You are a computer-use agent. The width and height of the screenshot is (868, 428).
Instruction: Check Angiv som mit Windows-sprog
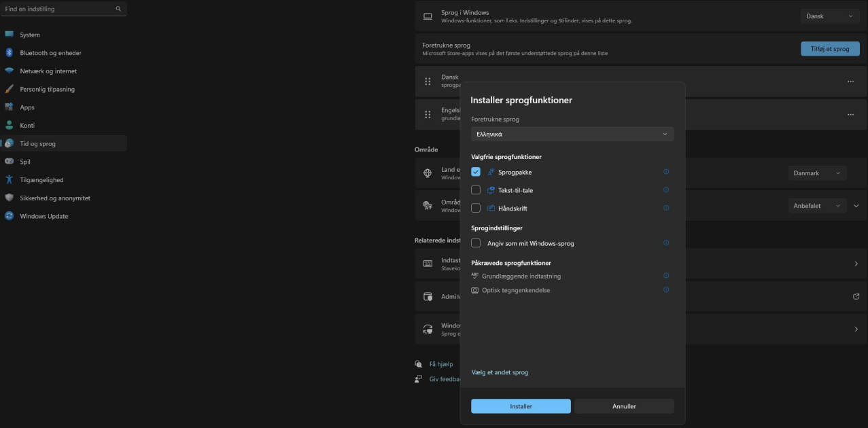pyautogui.click(x=476, y=243)
